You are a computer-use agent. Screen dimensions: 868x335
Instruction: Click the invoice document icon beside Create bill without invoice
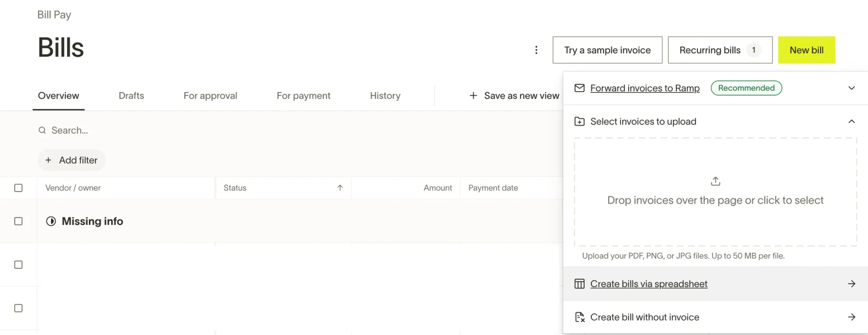579,317
